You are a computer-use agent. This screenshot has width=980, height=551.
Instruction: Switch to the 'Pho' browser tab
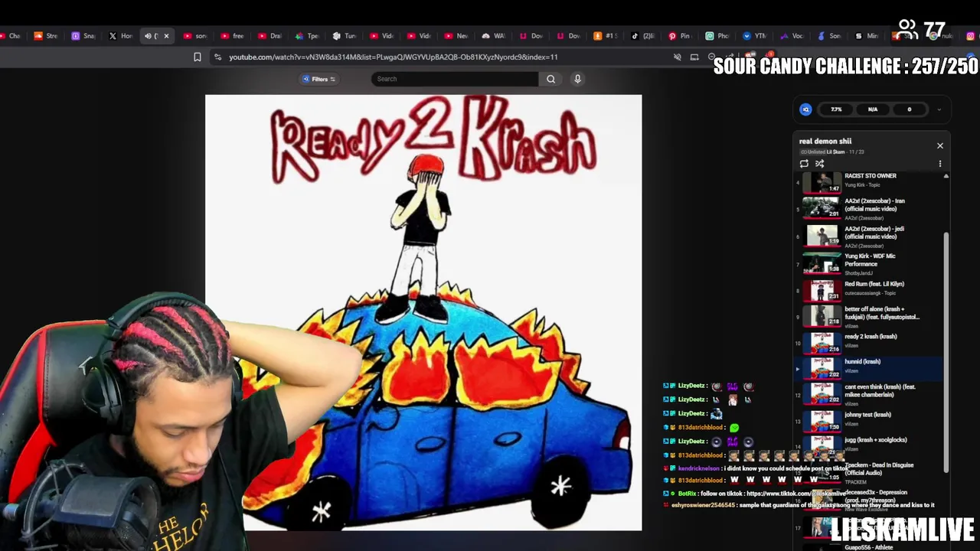point(717,36)
